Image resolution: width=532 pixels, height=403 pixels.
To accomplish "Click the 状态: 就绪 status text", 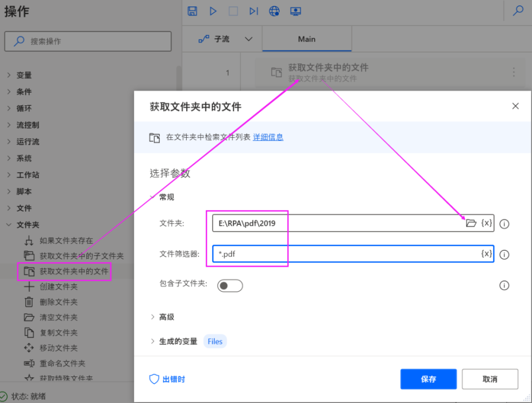I will click(29, 396).
